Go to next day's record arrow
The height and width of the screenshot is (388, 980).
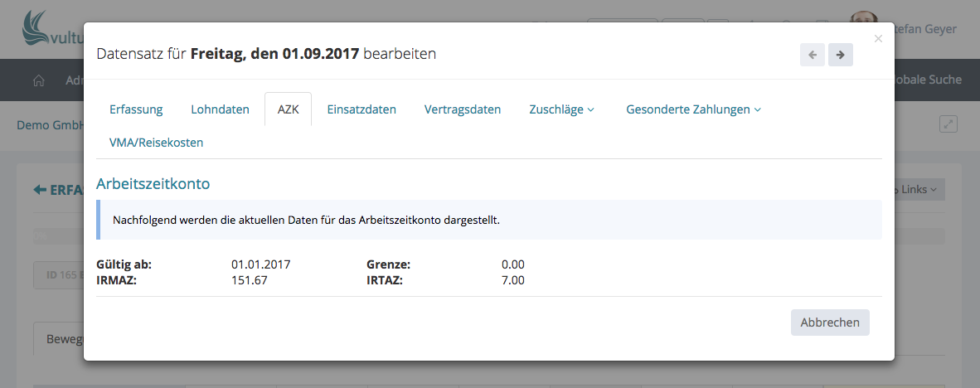tap(840, 55)
